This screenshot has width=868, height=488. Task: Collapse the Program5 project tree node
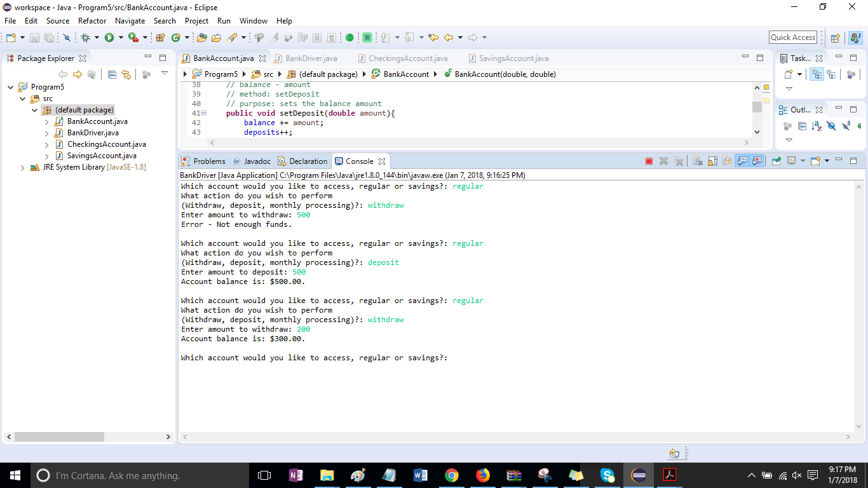tap(11, 87)
